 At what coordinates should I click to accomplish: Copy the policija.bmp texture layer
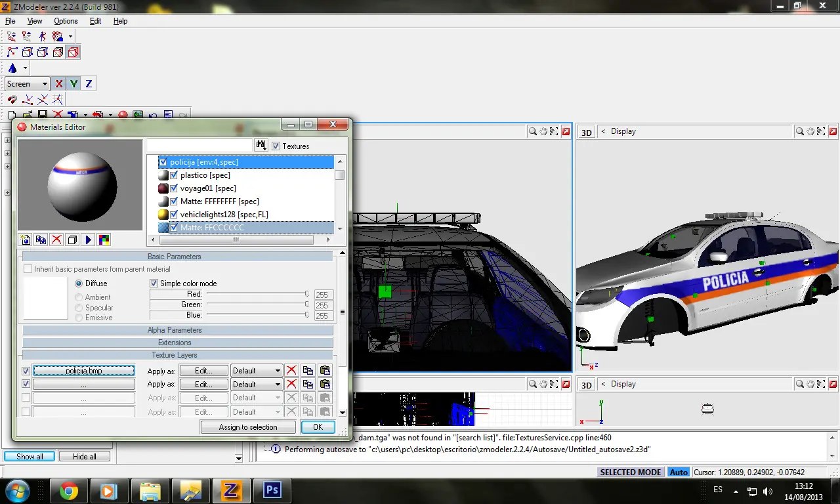click(x=308, y=371)
